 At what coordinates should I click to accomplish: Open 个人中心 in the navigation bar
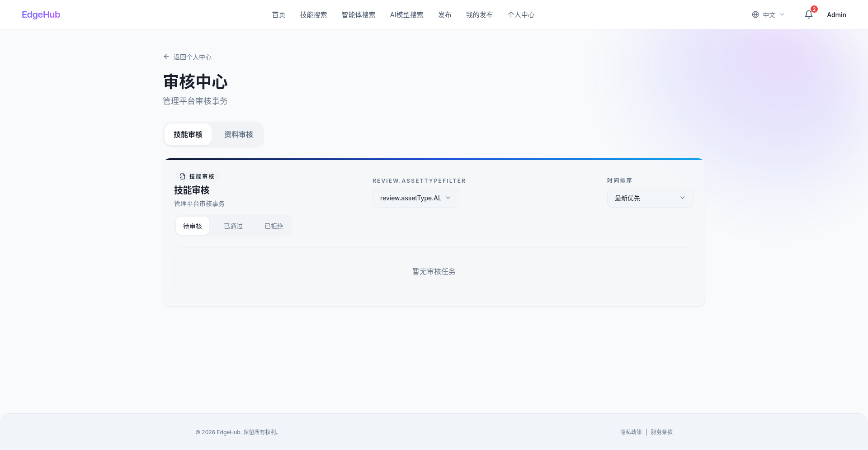click(521, 14)
